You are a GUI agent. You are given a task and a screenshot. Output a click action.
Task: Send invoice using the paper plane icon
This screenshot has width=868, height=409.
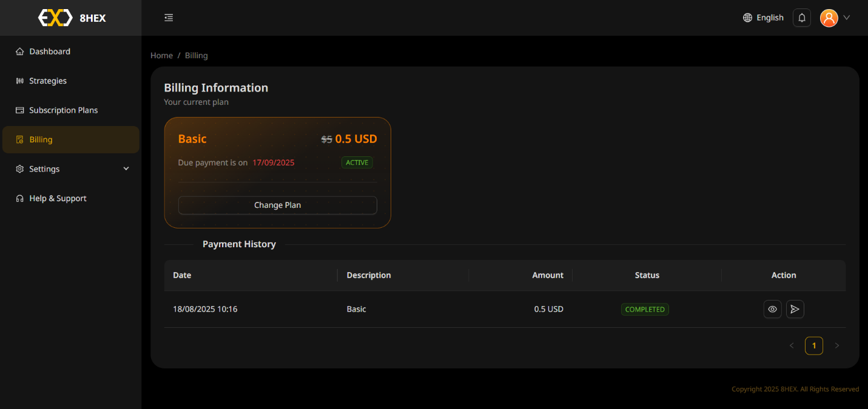point(795,309)
